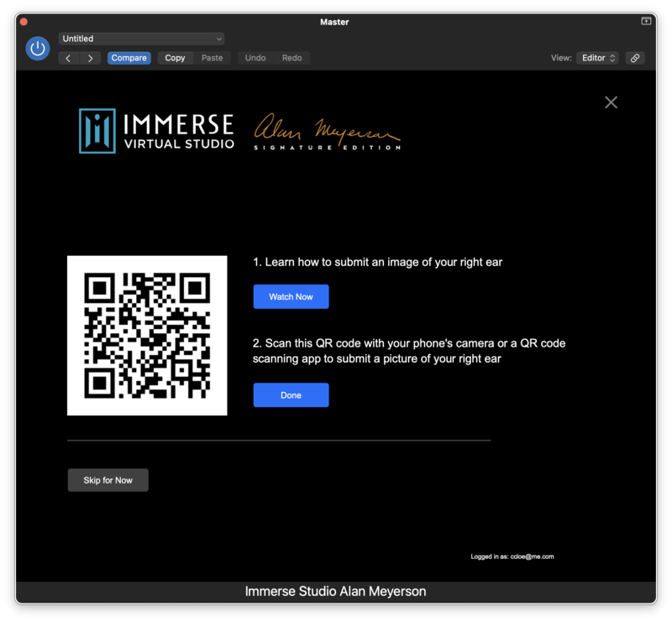Click the Undo button
Screen dimensions: 672x622
pyautogui.click(x=255, y=58)
